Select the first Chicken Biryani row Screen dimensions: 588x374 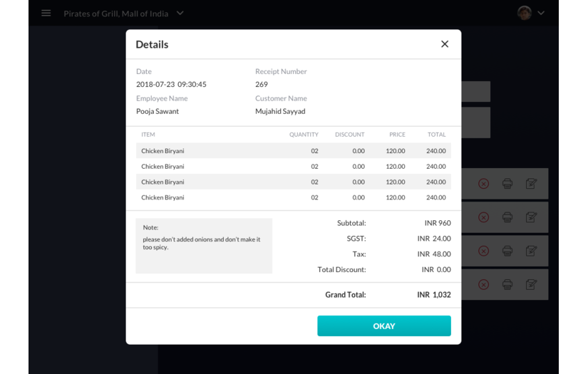click(293, 151)
